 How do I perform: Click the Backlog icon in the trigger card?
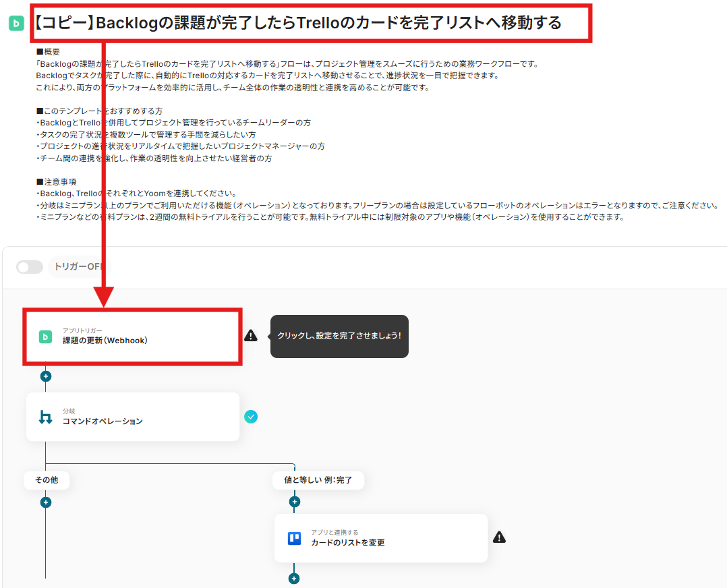coord(45,336)
